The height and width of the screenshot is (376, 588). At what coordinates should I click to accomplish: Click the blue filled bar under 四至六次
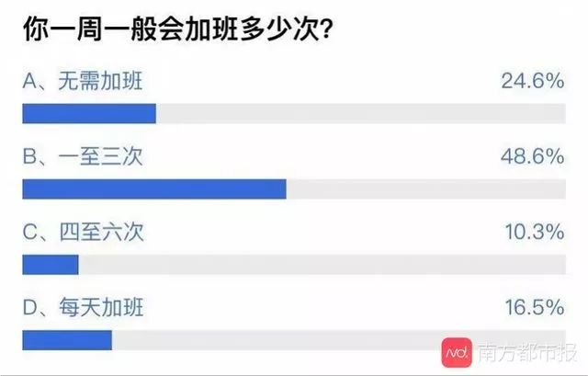[50, 266]
